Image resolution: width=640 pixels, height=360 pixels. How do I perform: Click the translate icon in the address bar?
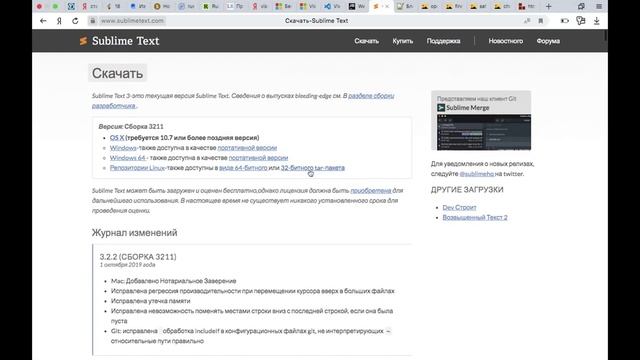[527, 21]
